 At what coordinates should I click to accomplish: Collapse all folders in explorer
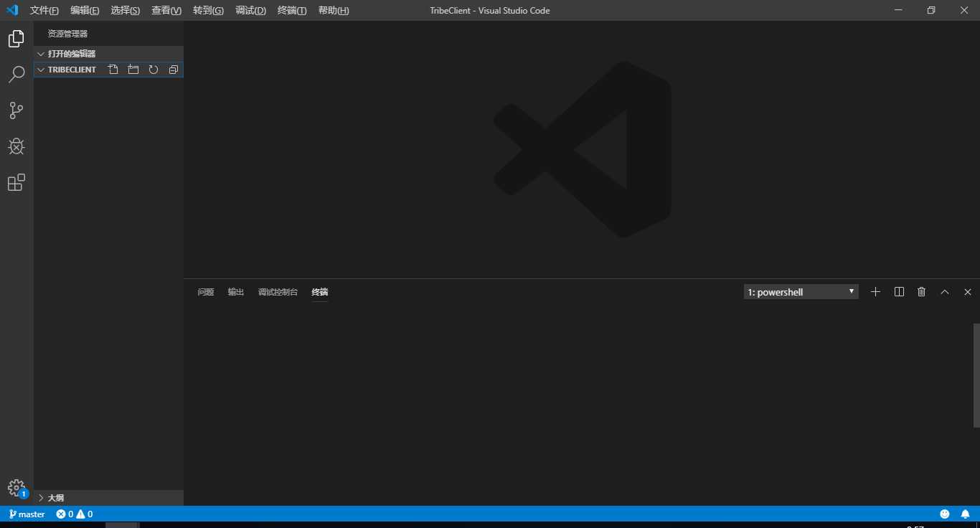click(x=173, y=70)
